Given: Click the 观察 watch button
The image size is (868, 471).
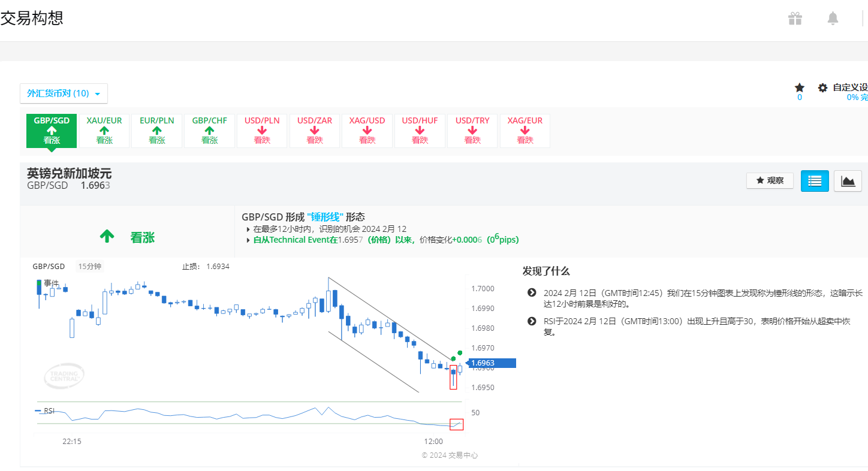Looking at the screenshot, I should (770, 180).
